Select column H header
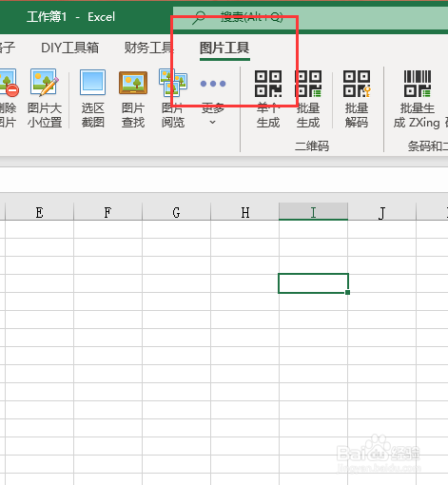Image resolution: width=448 pixels, height=485 pixels. (244, 212)
